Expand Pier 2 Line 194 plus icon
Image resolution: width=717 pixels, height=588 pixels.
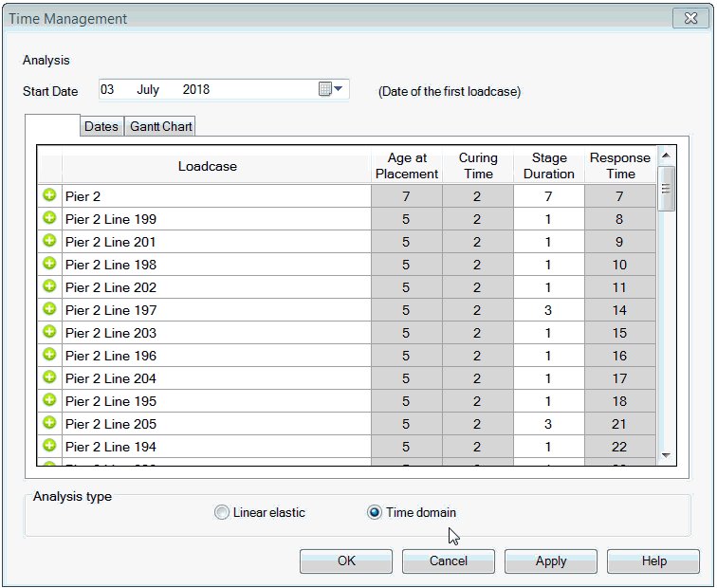[49, 446]
